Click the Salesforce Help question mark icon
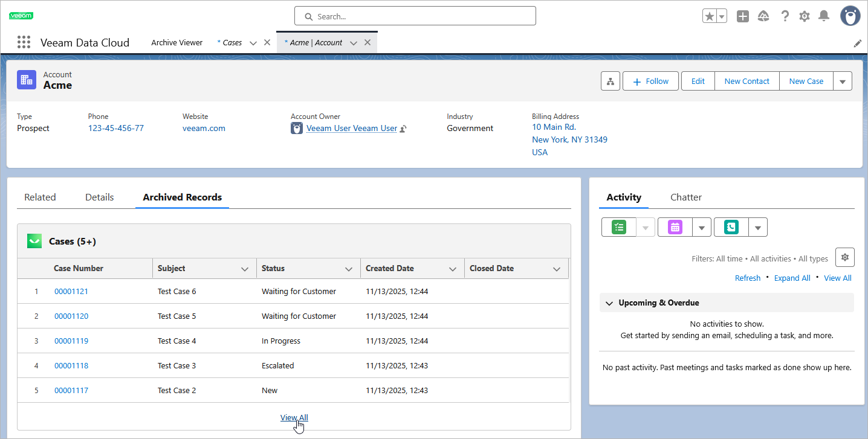 click(785, 16)
